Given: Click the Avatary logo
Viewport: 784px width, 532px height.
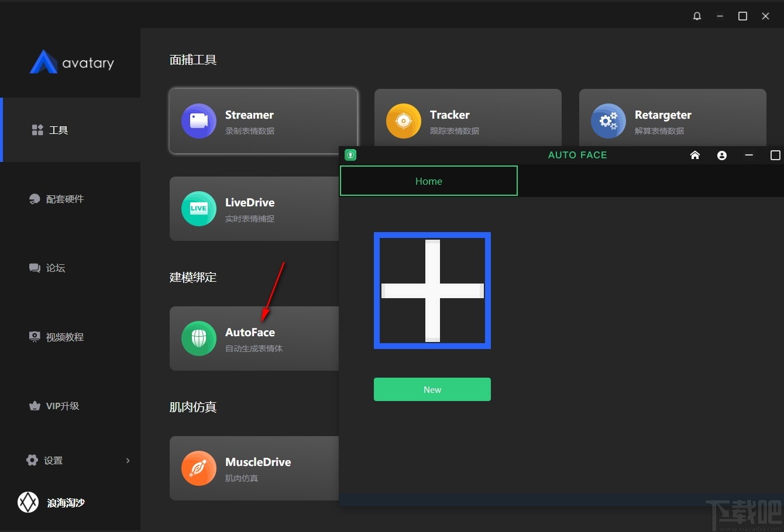Looking at the screenshot, I should (x=71, y=62).
